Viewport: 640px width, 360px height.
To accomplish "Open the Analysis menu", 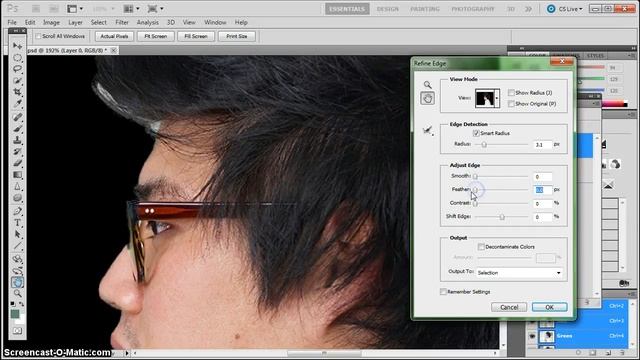I will click(x=147, y=22).
